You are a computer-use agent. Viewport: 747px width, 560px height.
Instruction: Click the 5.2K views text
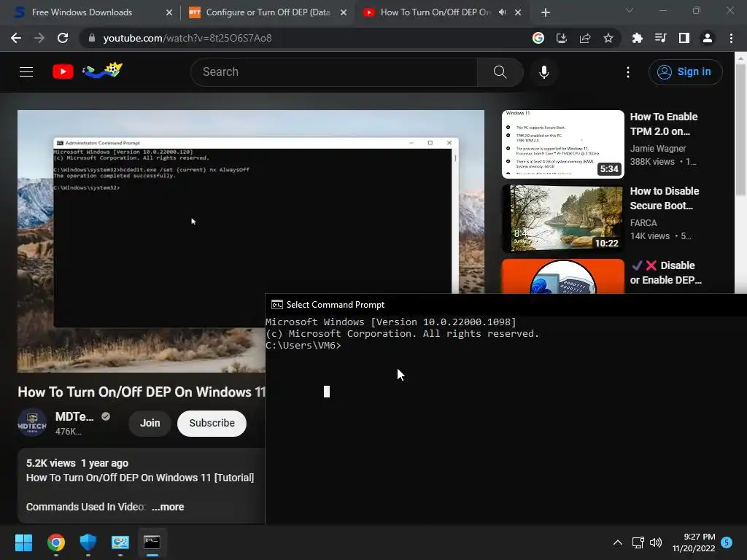pos(50,463)
